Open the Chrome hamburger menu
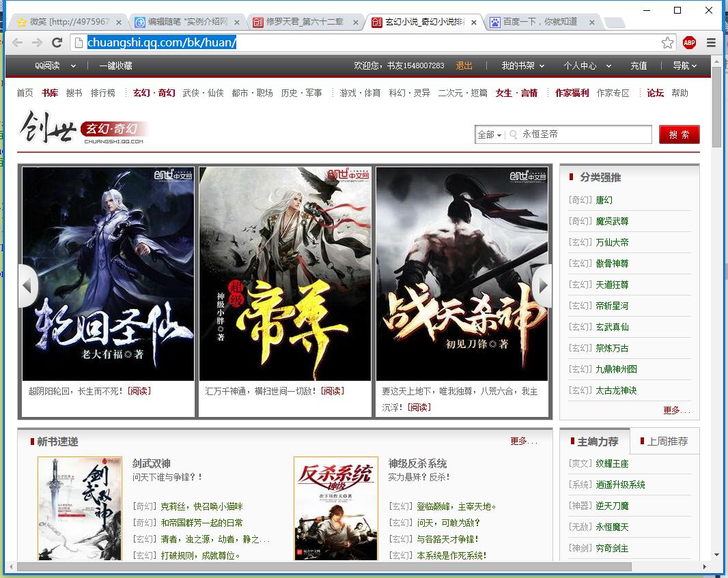This screenshot has height=578, width=728. coord(711,43)
